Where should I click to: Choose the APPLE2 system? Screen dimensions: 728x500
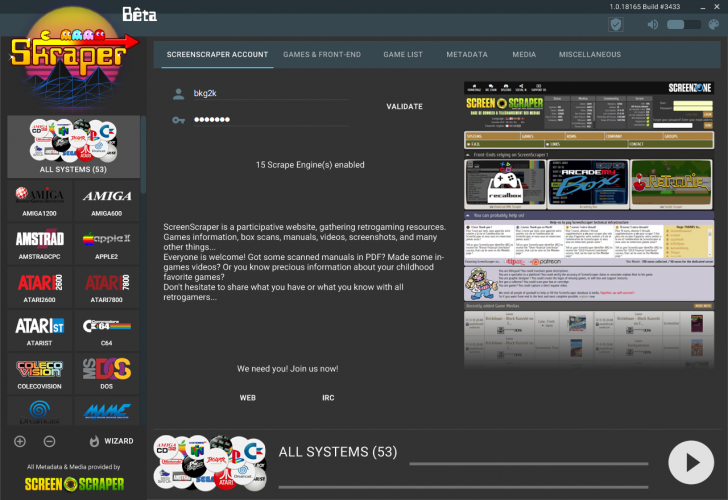pyautogui.click(x=106, y=244)
